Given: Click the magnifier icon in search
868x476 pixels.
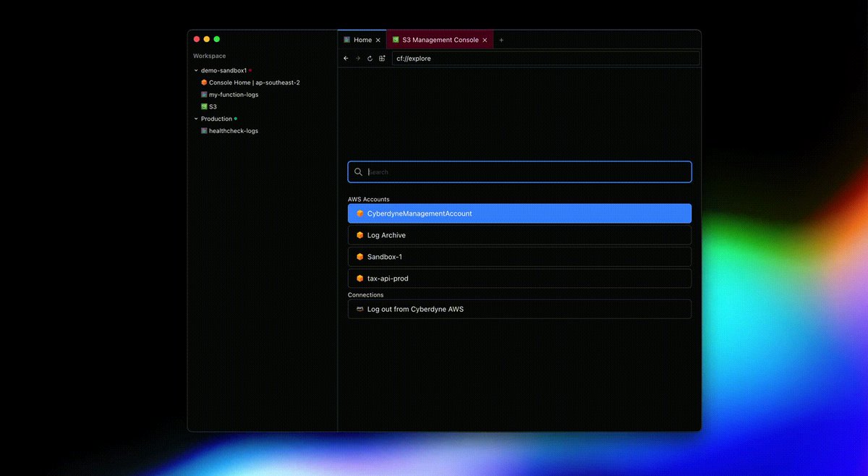Looking at the screenshot, I should (x=358, y=172).
